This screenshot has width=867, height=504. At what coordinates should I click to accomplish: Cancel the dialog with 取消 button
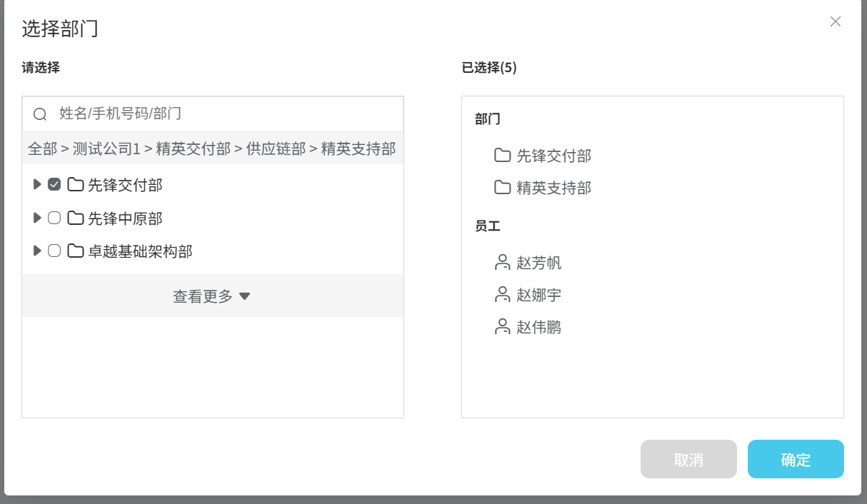pos(688,459)
